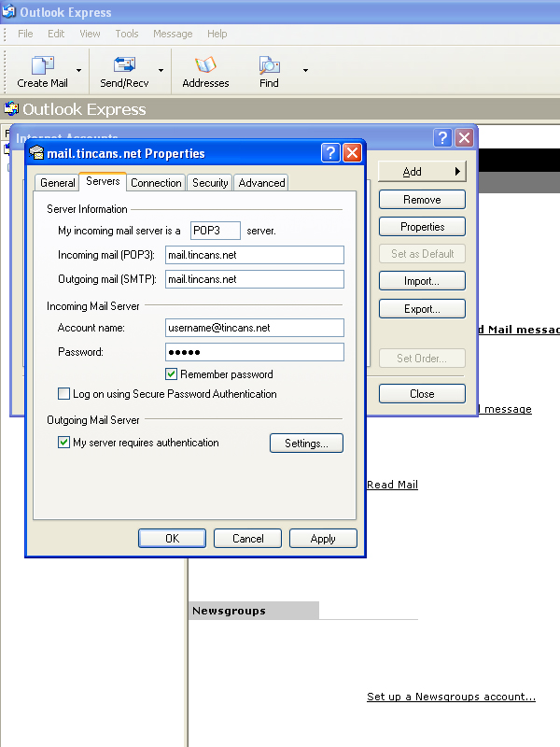Click the outgoing server Settings... button
Image resolution: width=560 pixels, height=747 pixels.
306,443
